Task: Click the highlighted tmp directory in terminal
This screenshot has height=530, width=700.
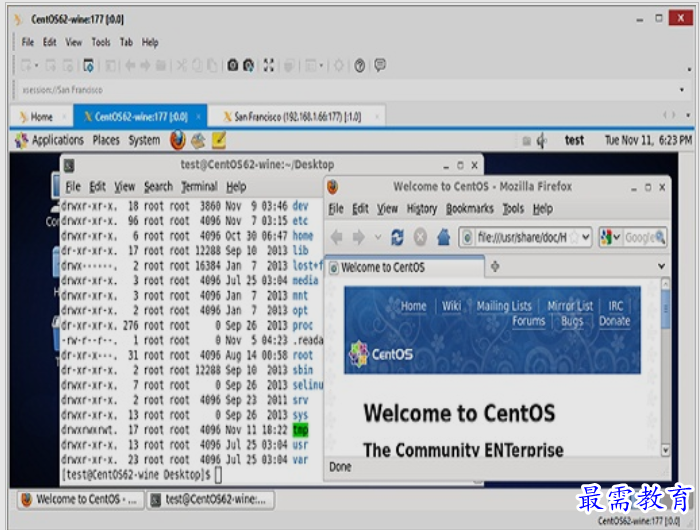Action: point(300,430)
